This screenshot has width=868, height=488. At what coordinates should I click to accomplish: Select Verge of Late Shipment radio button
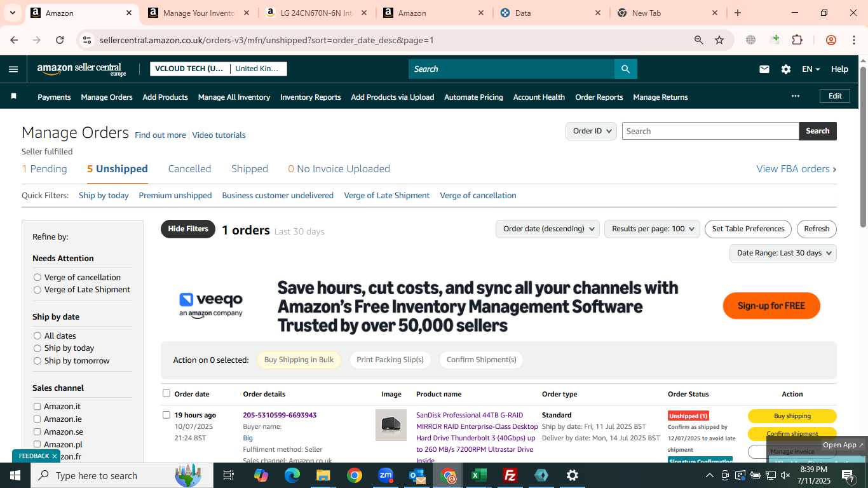pyautogui.click(x=37, y=290)
